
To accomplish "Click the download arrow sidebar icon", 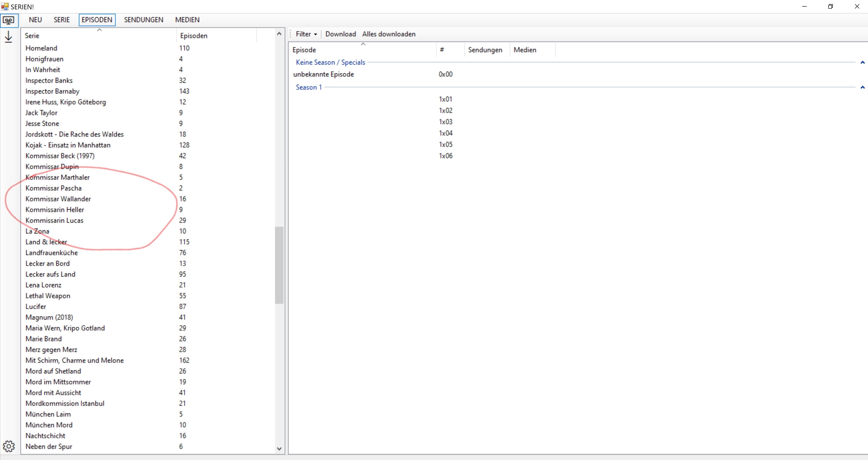I will (x=8, y=37).
